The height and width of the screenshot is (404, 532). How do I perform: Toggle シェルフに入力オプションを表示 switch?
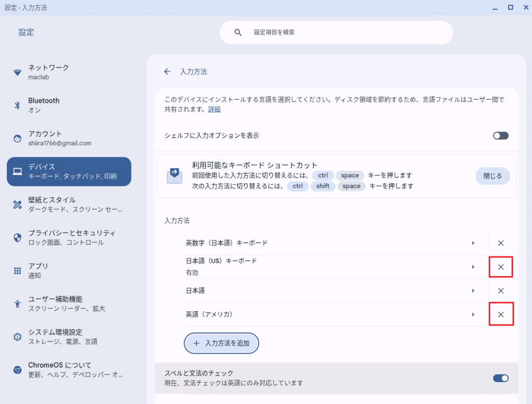[x=500, y=136]
